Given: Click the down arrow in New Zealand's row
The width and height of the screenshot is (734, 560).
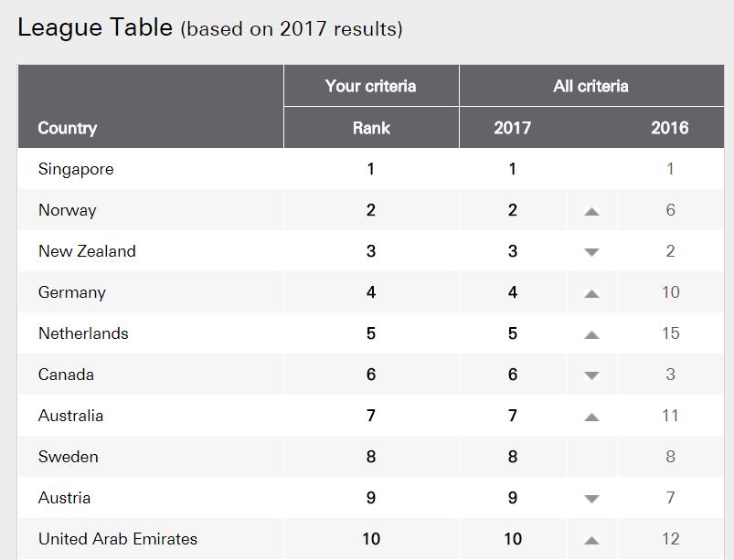Looking at the screenshot, I should click(x=591, y=252).
